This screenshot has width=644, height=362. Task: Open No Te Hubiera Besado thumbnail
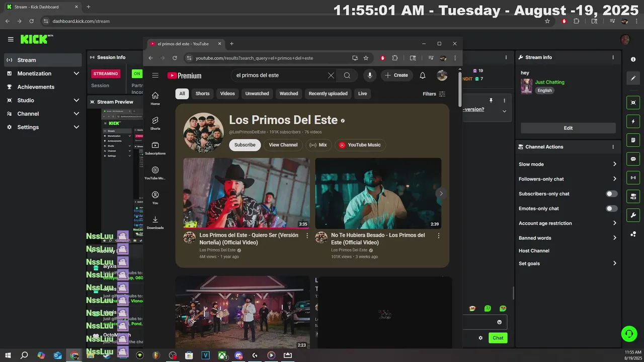pyautogui.click(x=378, y=194)
